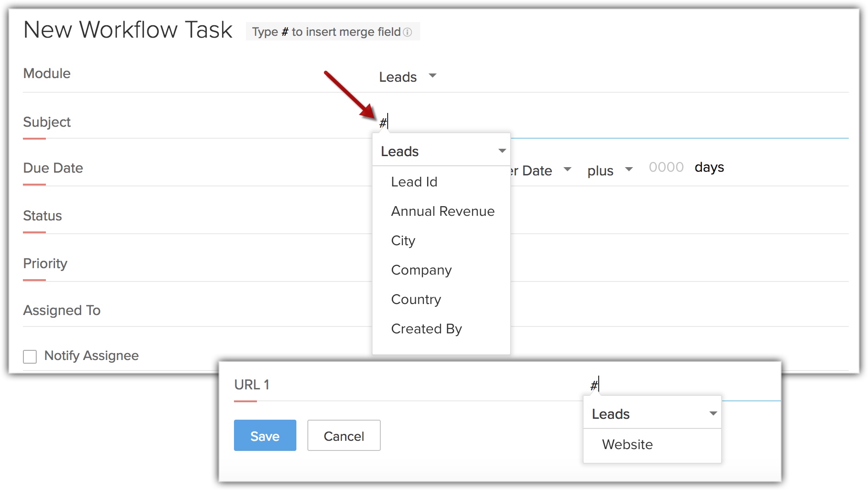Select Lead Id merge field
Viewport: 868px width, 495px height.
[x=414, y=182]
